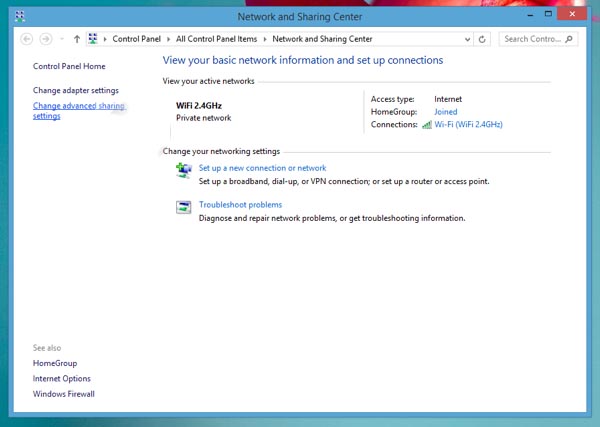This screenshot has width=600, height=427.
Task: Click the set up new connection icon
Action: click(x=184, y=170)
